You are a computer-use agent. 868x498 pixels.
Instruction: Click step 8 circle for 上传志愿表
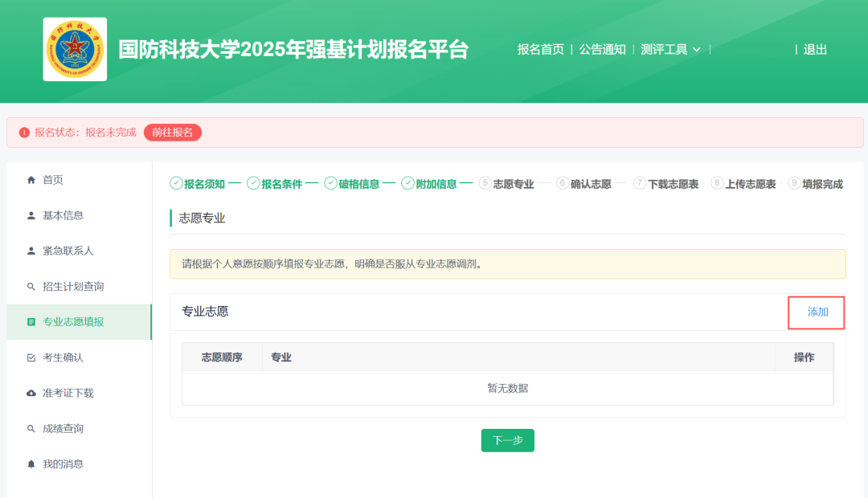coord(717,183)
